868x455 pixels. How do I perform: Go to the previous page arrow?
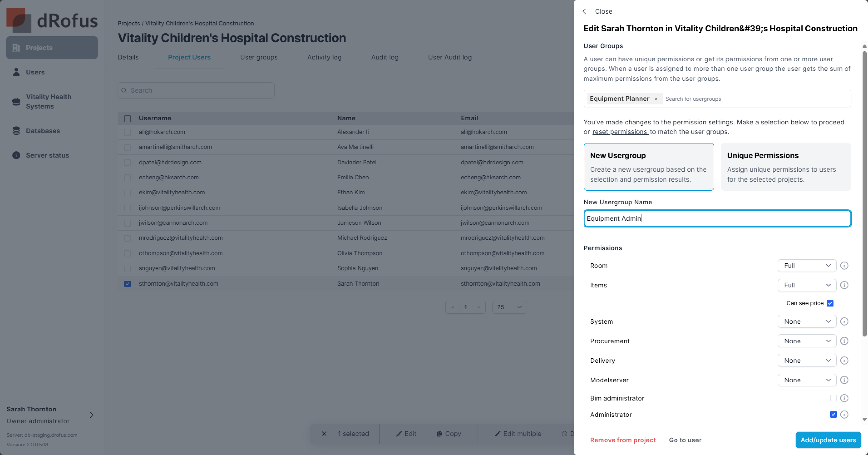point(452,307)
